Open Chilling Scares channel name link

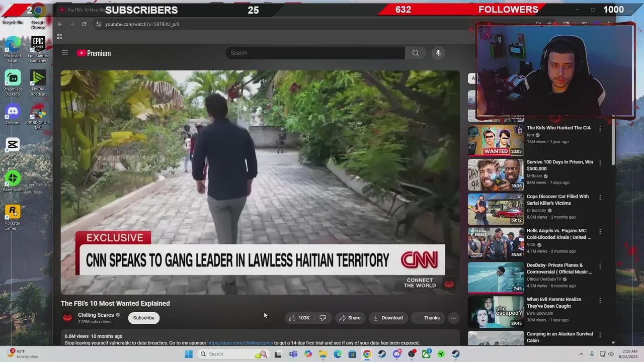(x=96, y=315)
